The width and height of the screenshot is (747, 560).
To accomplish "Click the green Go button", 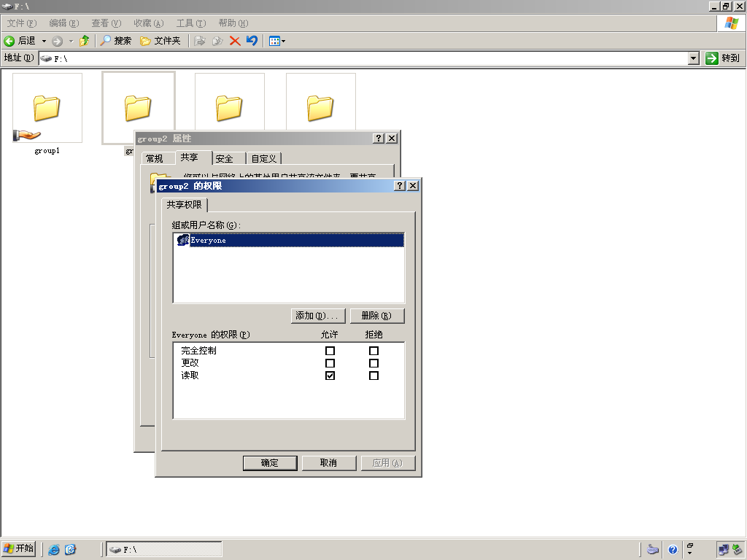I will (723, 58).
